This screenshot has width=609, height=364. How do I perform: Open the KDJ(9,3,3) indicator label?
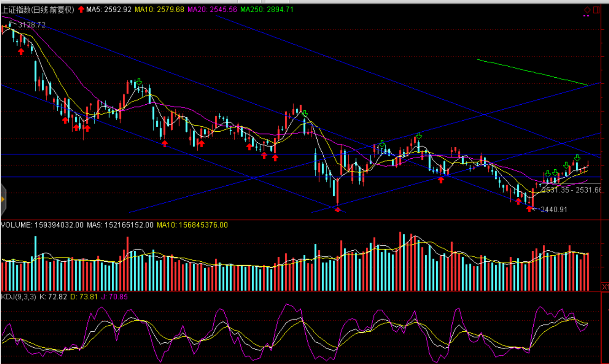point(18,297)
